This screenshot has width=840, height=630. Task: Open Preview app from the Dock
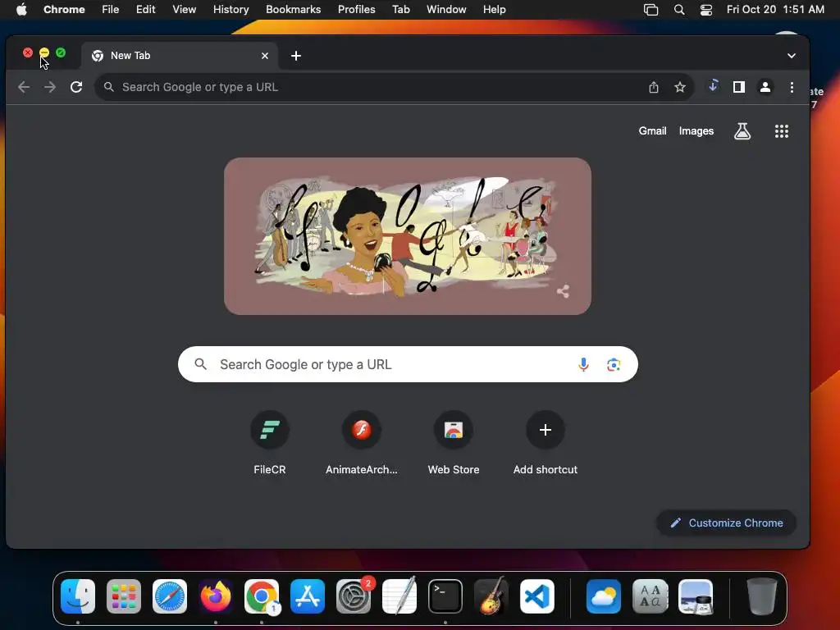(x=696, y=596)
